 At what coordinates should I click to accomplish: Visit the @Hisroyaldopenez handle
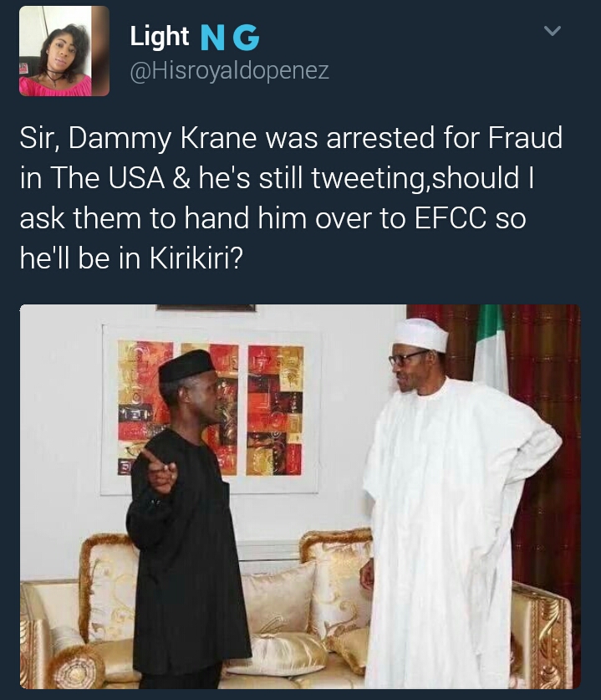[229, 72]
